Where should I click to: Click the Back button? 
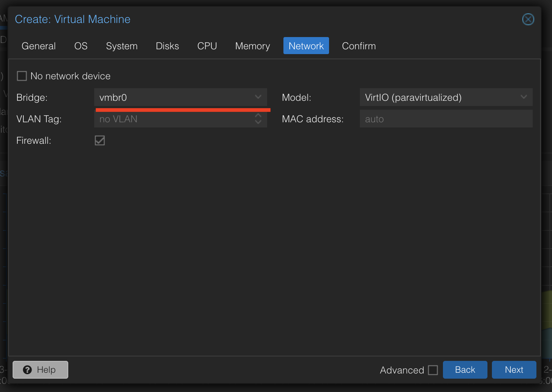tap(465, 370)
